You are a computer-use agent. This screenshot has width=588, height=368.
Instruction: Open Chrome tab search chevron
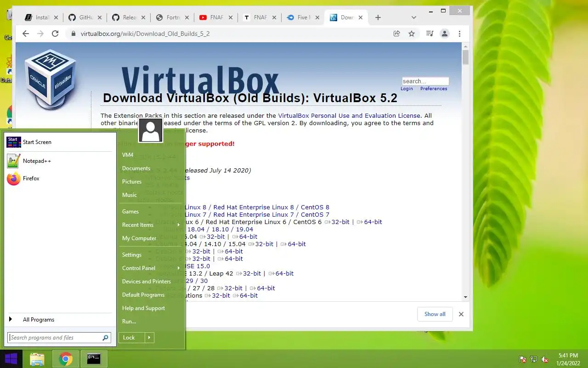click(414, 17)
